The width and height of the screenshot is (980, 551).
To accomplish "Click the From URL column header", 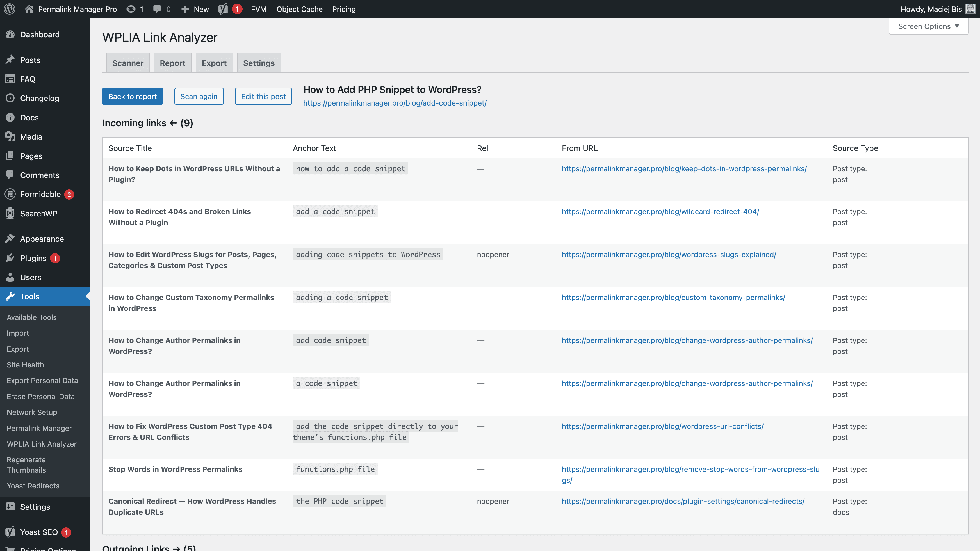I will pyautogui.click(x=579, y=148).
